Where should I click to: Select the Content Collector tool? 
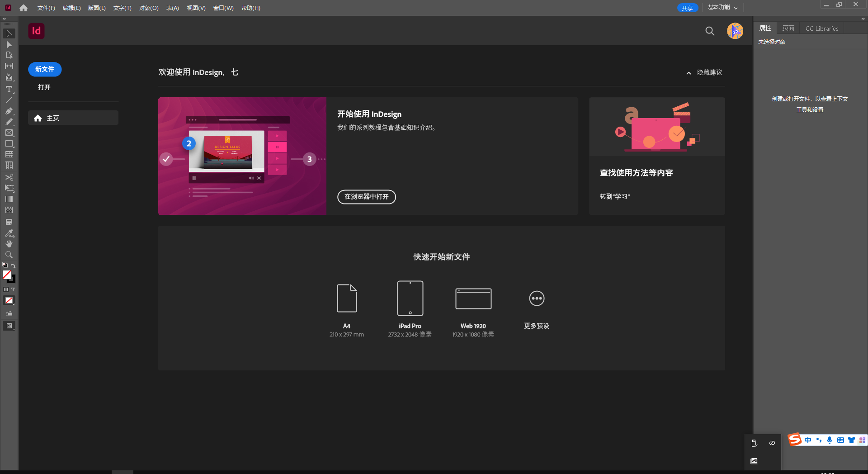9,77
